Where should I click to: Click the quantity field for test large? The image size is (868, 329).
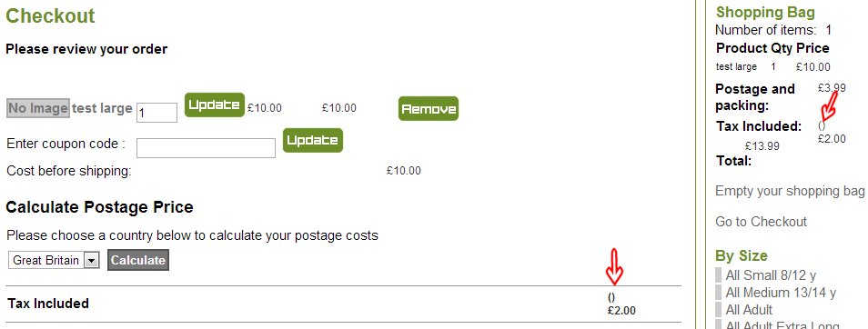(156, 113)
